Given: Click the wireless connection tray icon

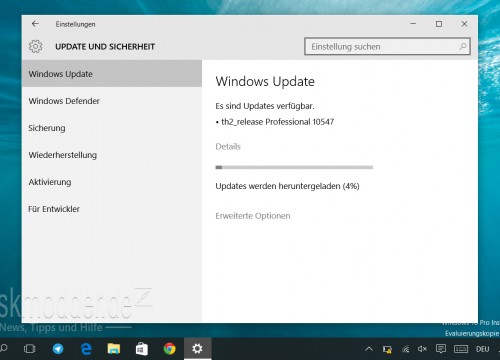Looking at the screenshot, I should [405, 349].
